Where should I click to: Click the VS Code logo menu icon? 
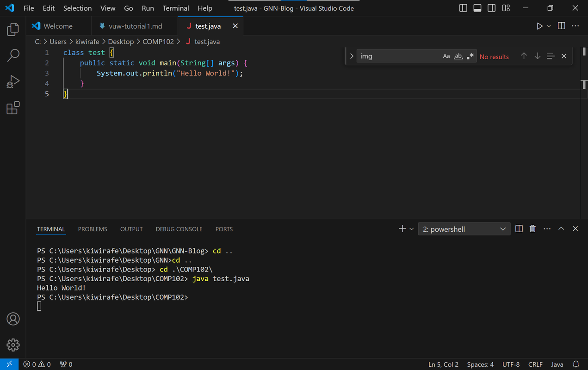pyautogui.click(x=10, y=8)
